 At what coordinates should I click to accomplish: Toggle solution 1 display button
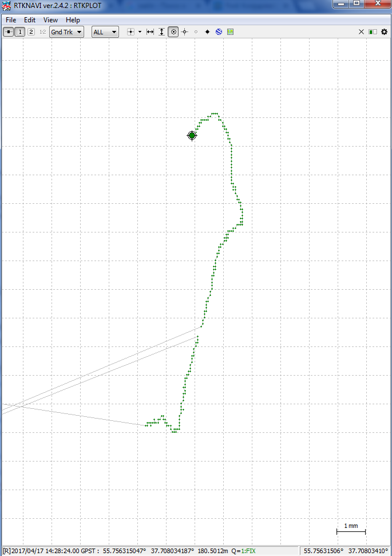(20, 32)
